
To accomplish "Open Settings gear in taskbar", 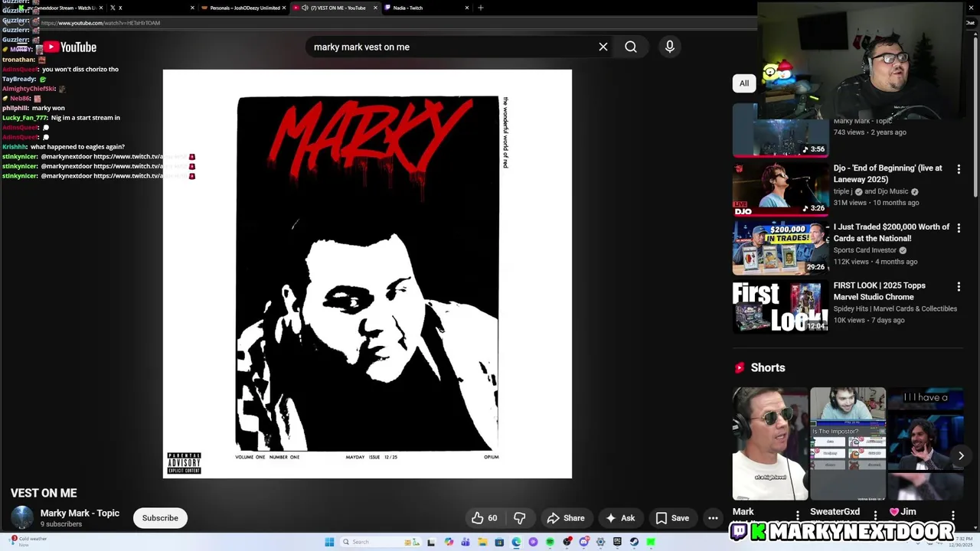I will pos(600,542).
